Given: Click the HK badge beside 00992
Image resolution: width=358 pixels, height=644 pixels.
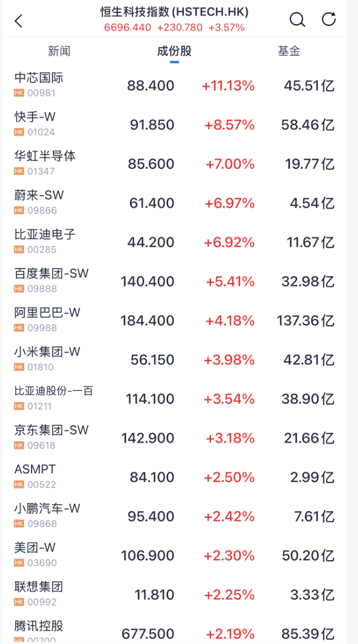Looking at the screenshot, I should [x=19, y=602].
